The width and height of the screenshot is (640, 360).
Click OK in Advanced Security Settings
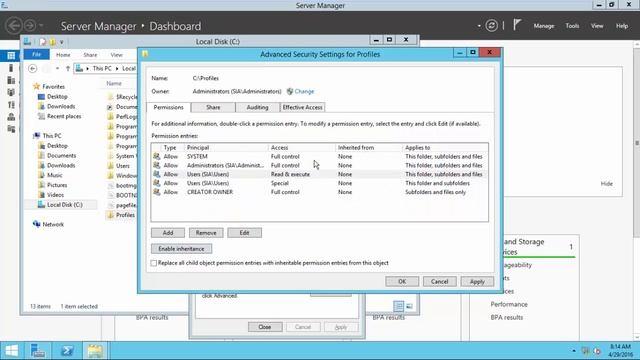(402, 282)
